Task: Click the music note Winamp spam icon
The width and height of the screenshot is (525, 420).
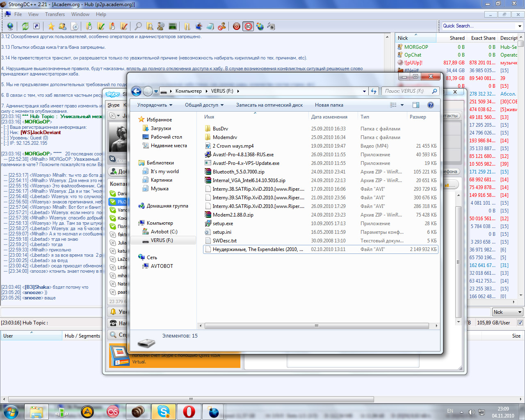Action: 271,26
